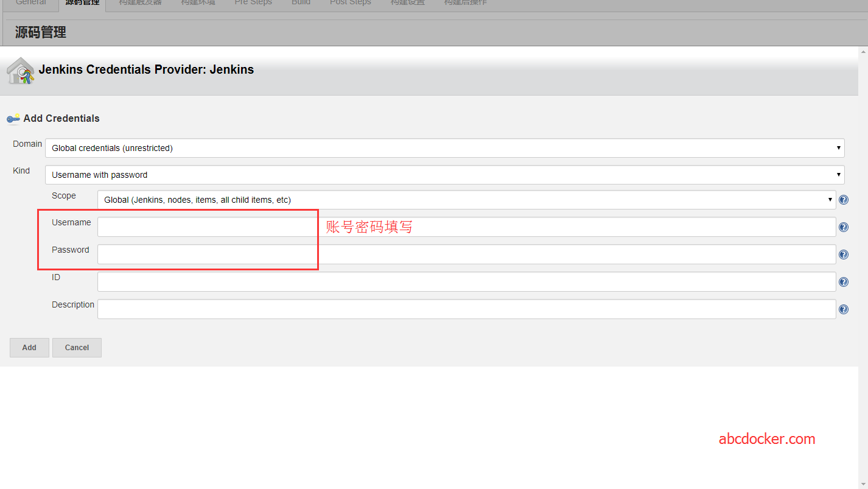Open the Domain dropdown

(x=839, y=147)
